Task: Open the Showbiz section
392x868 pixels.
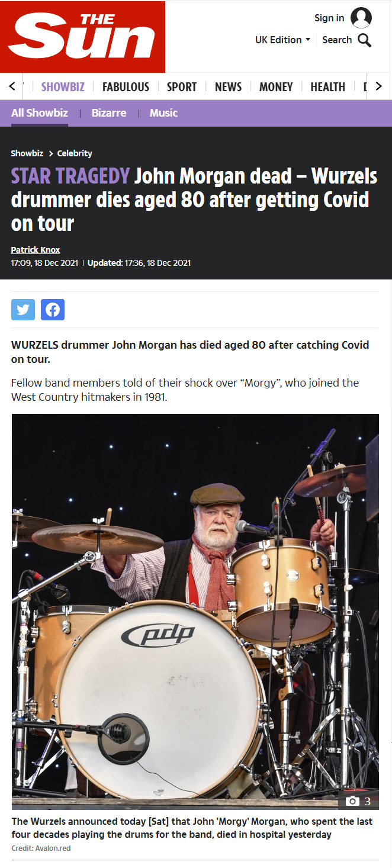Action: tap(63, 87)
